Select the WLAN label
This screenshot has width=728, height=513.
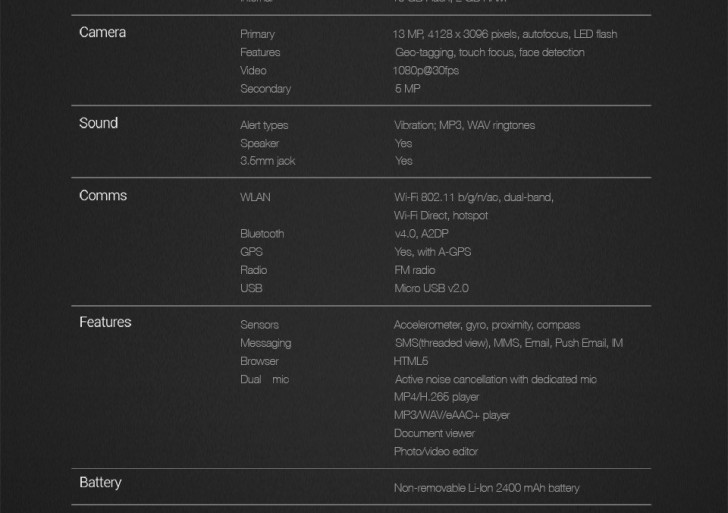tap(255, 197)
